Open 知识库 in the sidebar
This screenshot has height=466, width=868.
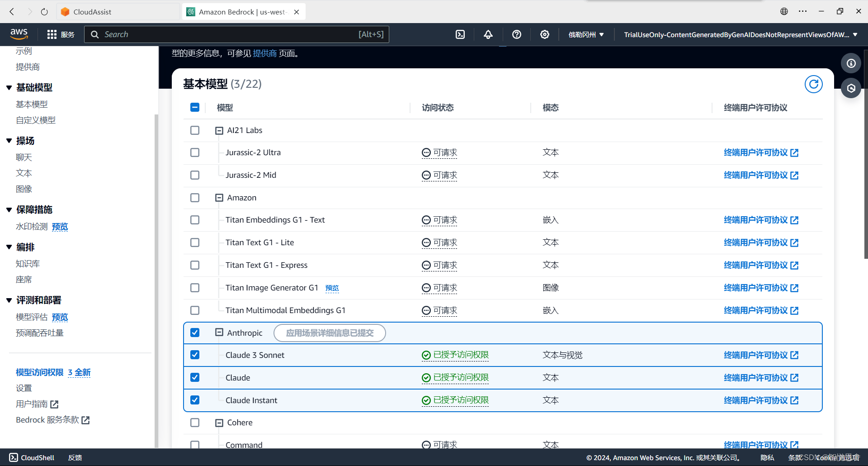coord(28,264)
